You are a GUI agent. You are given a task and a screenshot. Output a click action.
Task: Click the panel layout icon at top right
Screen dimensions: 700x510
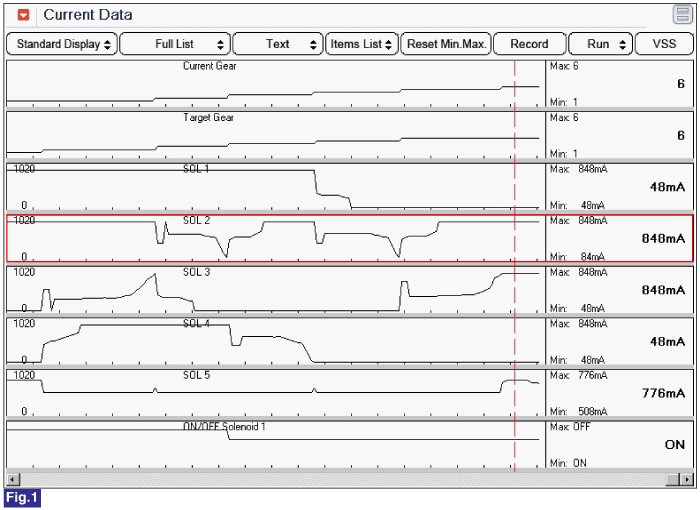682,14
